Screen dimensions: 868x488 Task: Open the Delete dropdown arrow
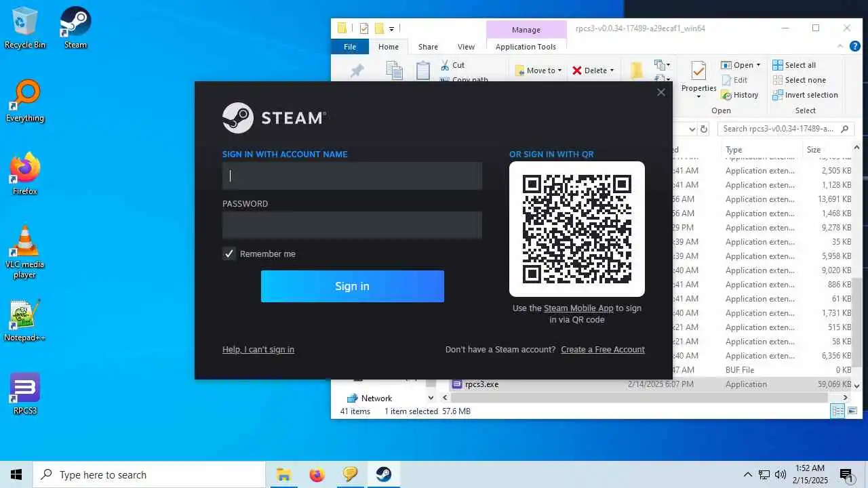click(612, 70)
